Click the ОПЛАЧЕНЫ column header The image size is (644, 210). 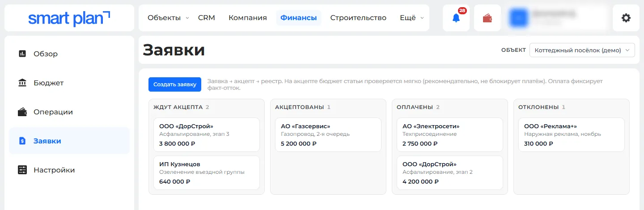[x=415, y=107]
